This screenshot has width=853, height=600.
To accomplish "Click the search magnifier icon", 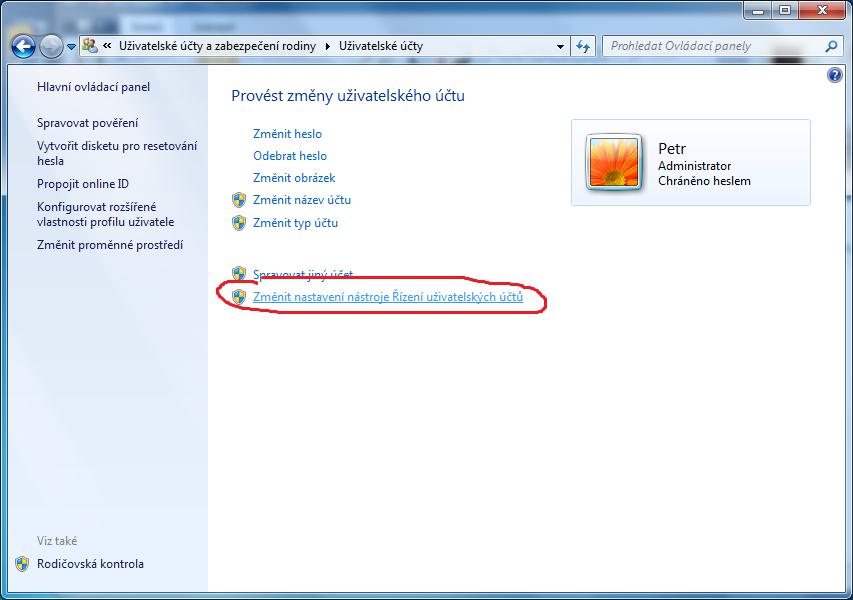I will coord(831,47).
